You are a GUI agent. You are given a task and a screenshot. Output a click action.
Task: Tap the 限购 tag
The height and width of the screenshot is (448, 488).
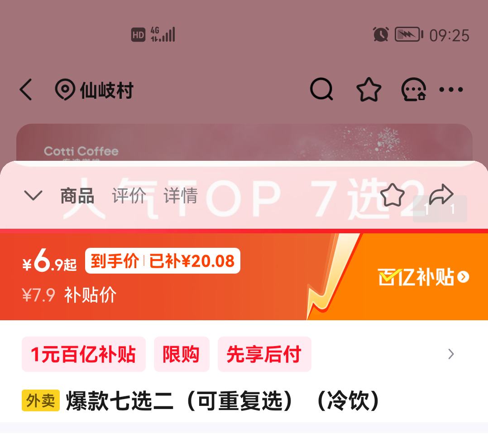pos(182,354)
